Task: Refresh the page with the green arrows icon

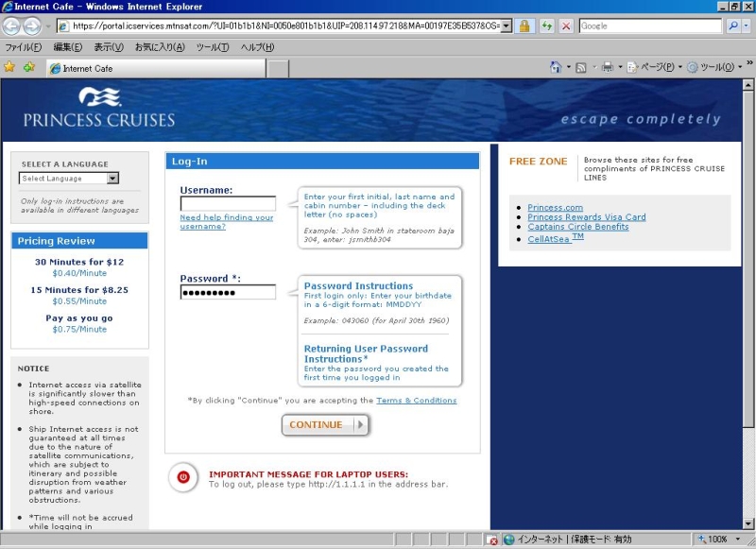Action: pyautogui.click(x=546, y=26)
